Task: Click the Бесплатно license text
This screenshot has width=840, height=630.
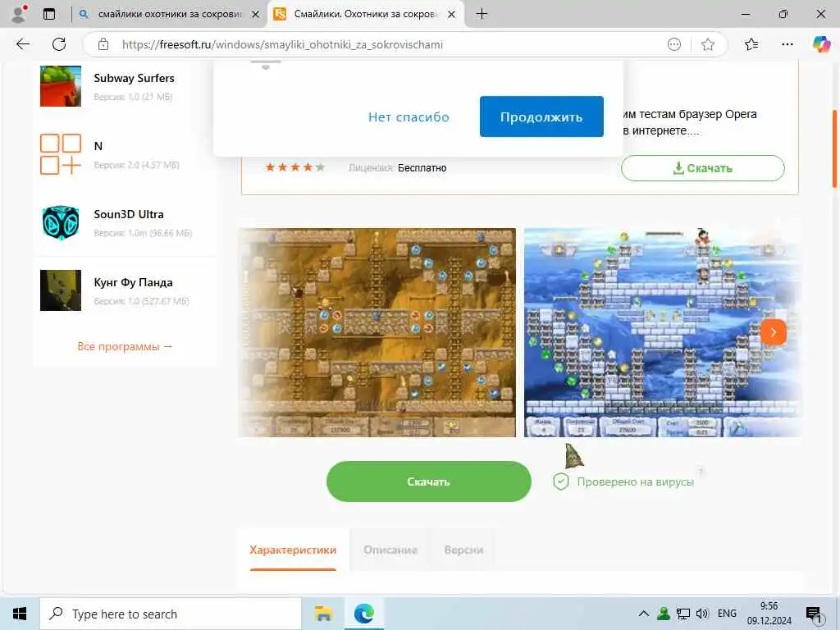Action: tap(422, 168)
